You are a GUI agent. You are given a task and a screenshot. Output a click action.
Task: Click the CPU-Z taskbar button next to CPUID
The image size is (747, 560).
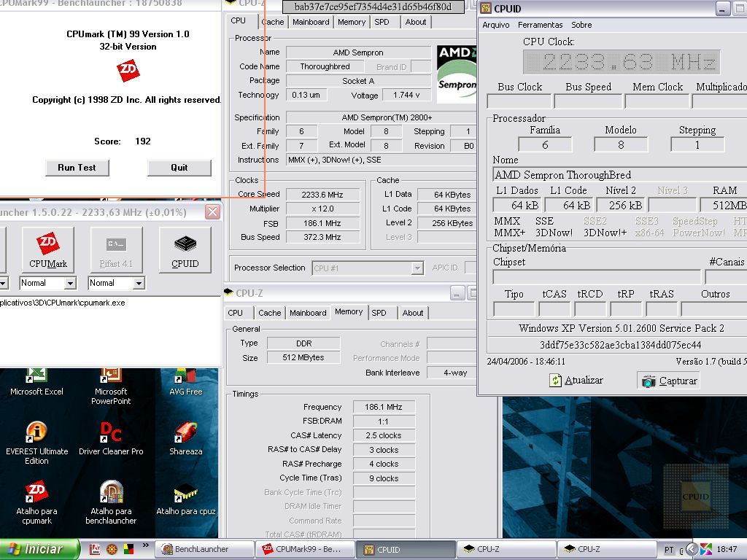(507, 550)
